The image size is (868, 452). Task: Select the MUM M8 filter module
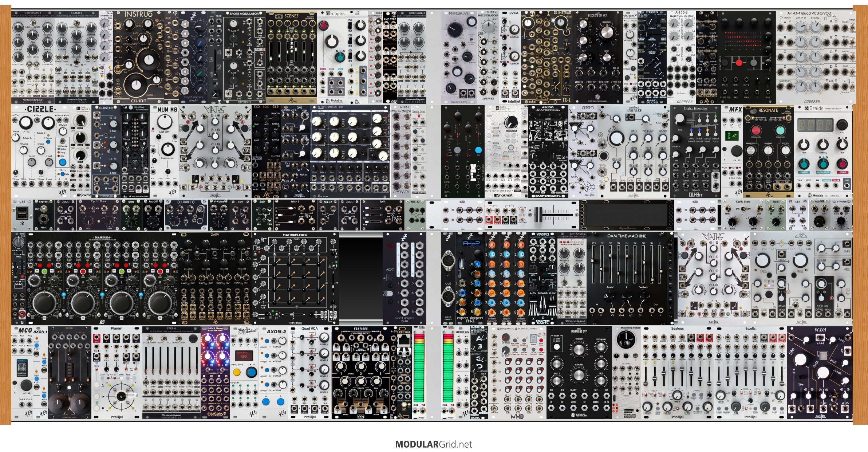pyautogui.click(x=164, y=152)
